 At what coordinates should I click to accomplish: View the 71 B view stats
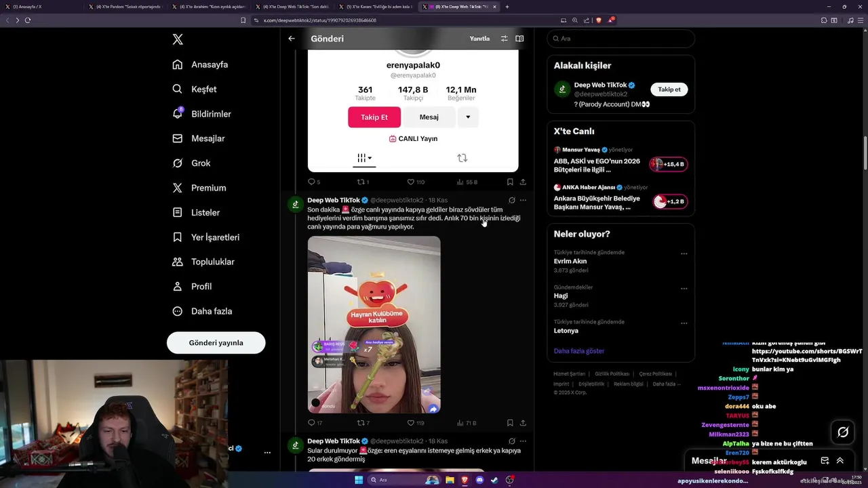[x=467, y=423]
